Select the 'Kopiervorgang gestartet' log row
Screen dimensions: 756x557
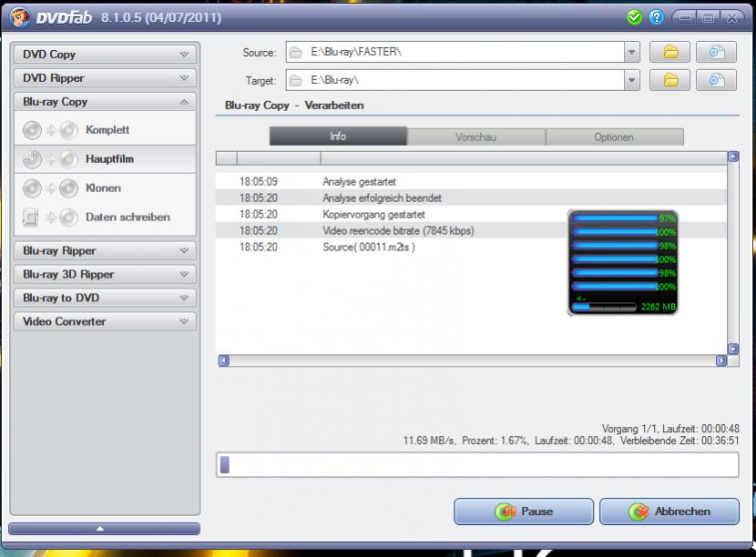click(x=471, y=215)
